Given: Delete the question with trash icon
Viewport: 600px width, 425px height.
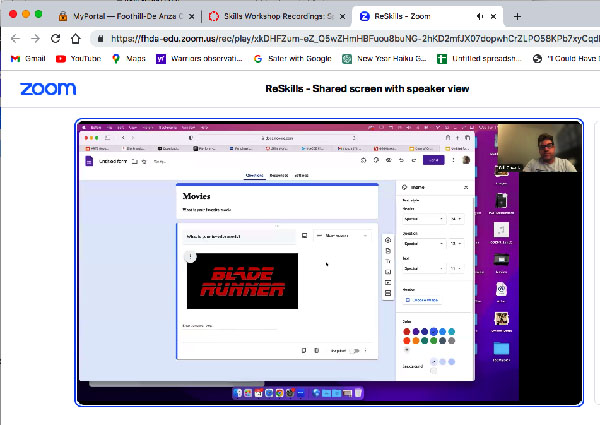Looking at the screenshot, I should coord(316,350).
